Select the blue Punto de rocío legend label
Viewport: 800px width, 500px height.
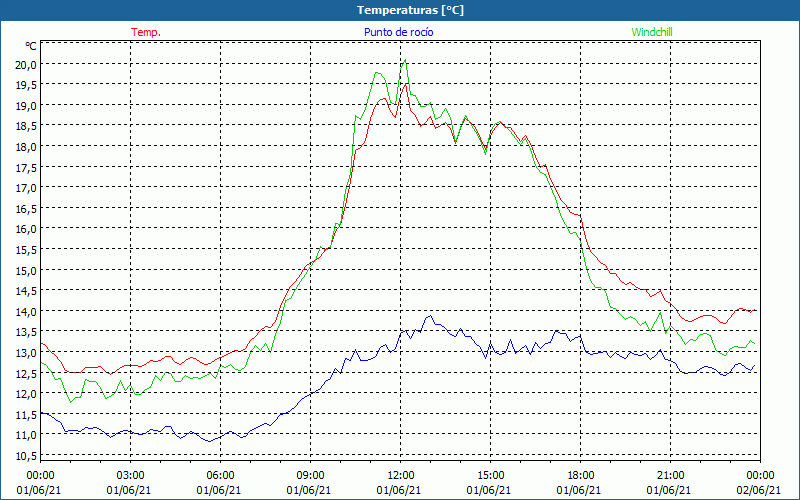(x=398, y=32)
